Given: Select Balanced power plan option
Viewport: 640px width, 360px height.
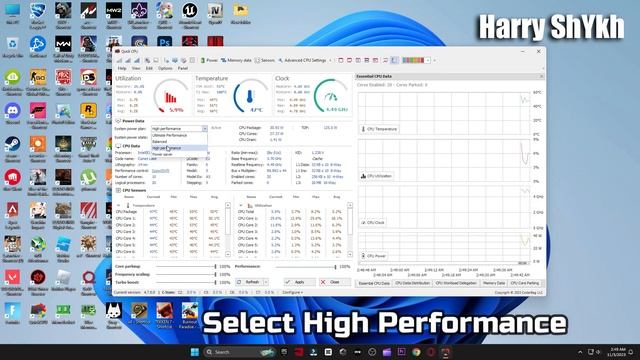Looking at the screenshot, I should point(179,142).
